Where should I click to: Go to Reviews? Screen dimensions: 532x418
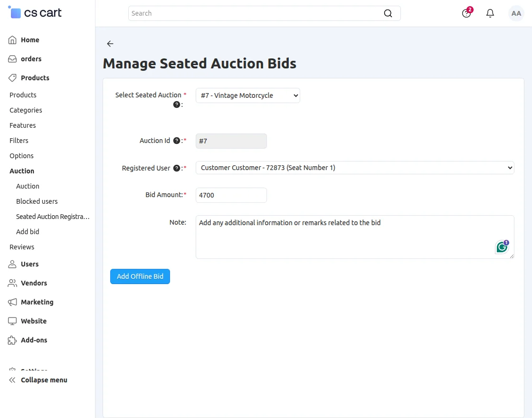[x=22, y=247]
